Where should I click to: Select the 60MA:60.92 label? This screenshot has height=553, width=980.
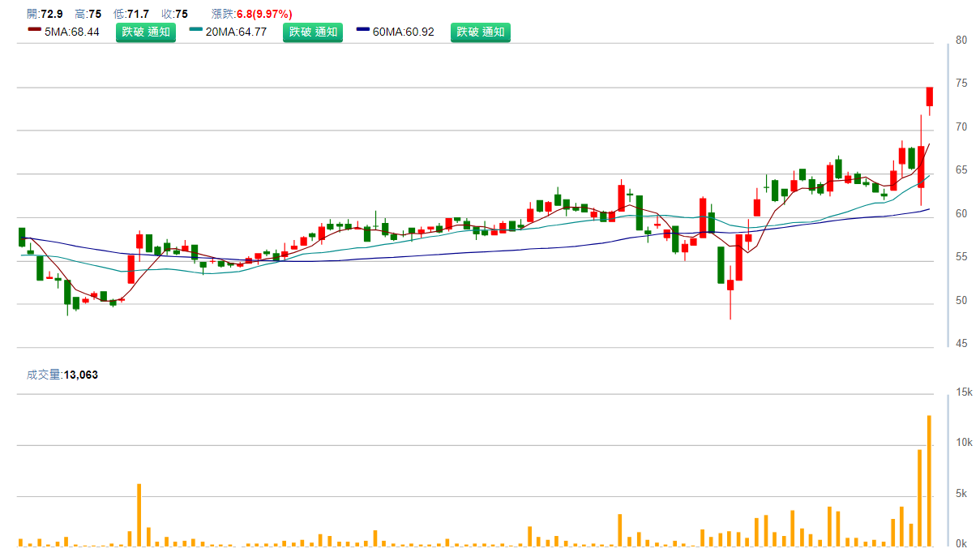coord(404,32)
